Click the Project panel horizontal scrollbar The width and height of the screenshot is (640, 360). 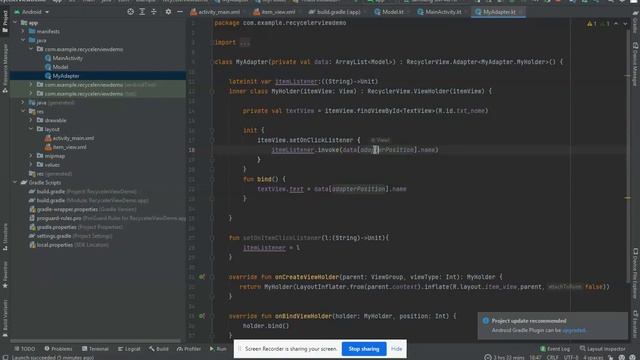click(96, 340)
